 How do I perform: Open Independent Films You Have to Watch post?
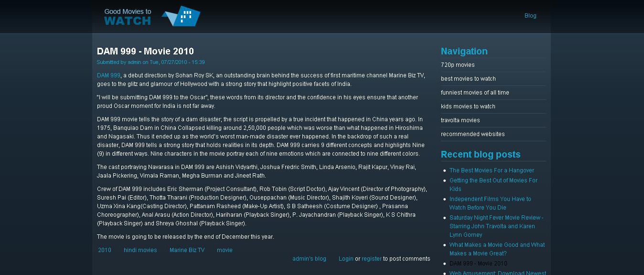point(490,199)
